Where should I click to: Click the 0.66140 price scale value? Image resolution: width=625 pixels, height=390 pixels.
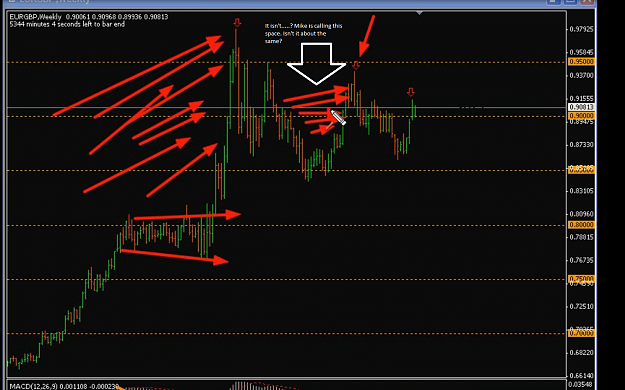point(582,376)
